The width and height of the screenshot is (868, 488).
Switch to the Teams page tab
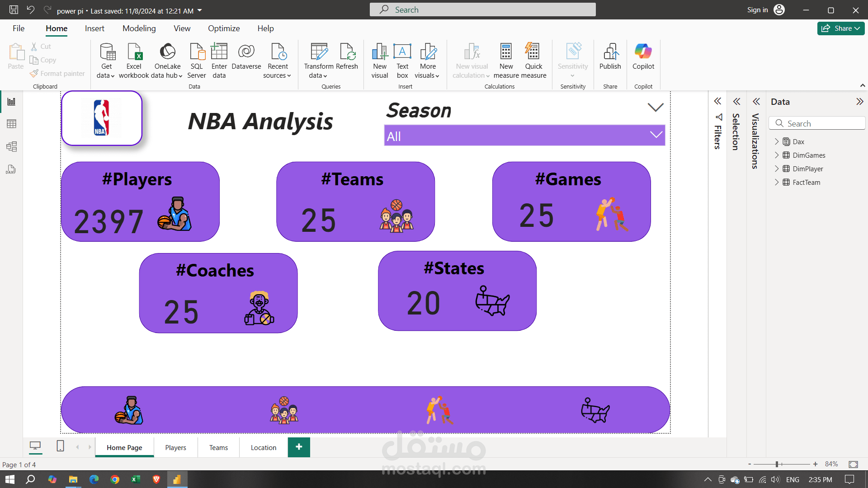pos(218,447)
